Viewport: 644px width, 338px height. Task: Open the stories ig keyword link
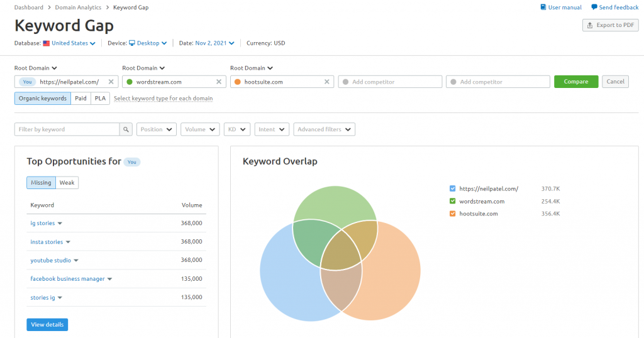(42, 298)
